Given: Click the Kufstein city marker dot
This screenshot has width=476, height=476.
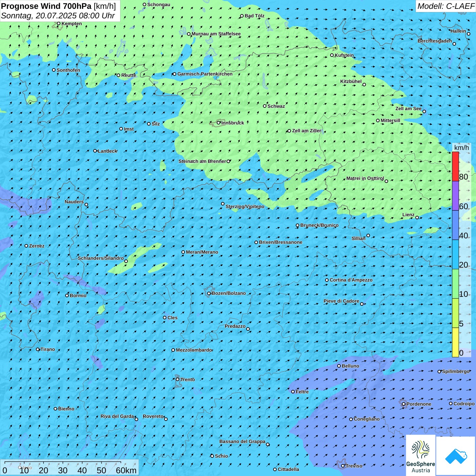Looking at the screenshot, I should click(332, 55).
